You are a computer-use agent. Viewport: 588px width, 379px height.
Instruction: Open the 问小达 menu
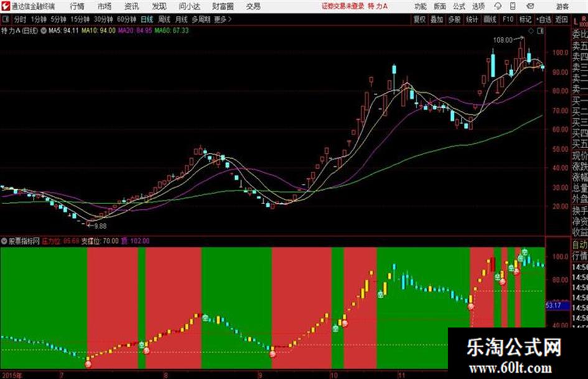tap(189, 6)
